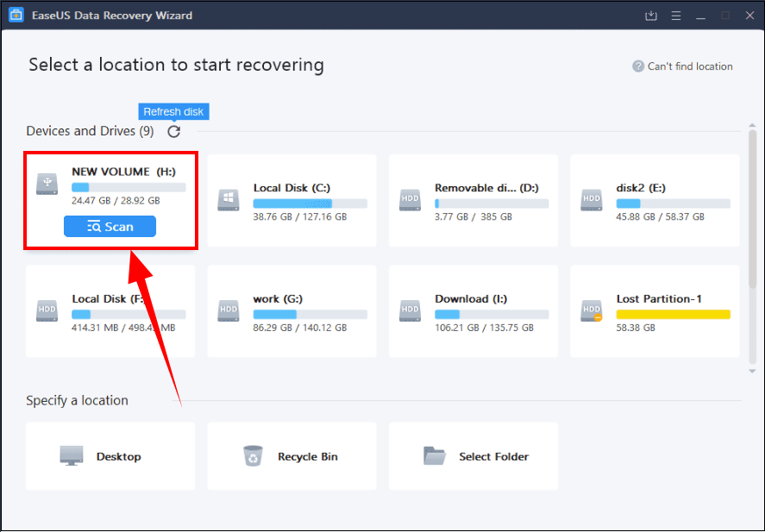765x532 pixels.
Task: Click the scrollbar up arrow
Action: point(752,126)
